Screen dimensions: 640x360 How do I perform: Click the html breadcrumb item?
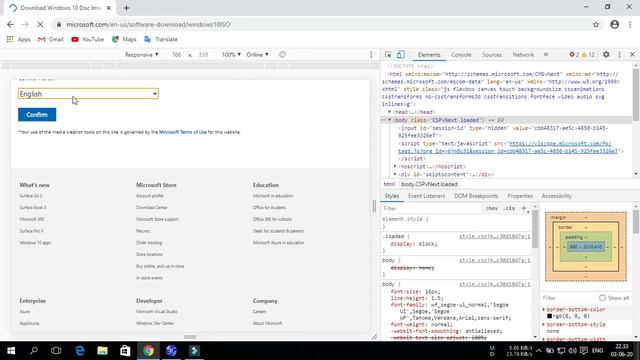[x=389, y=184]
